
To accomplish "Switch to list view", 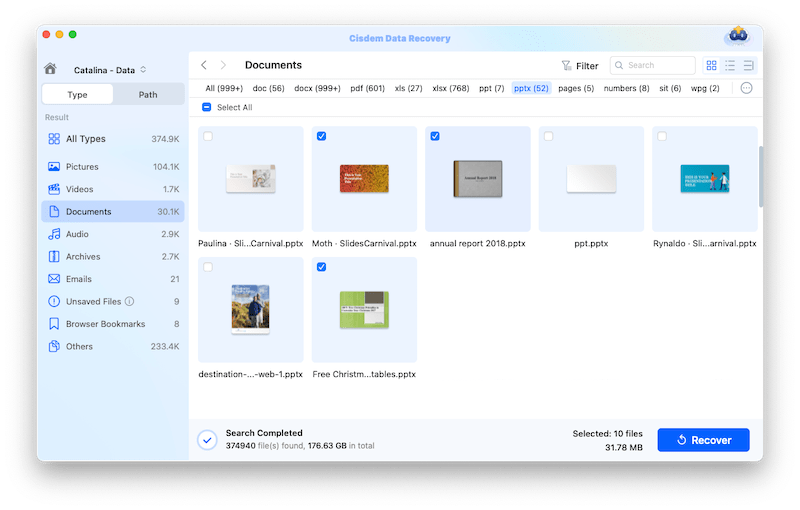I will point(730,65).
